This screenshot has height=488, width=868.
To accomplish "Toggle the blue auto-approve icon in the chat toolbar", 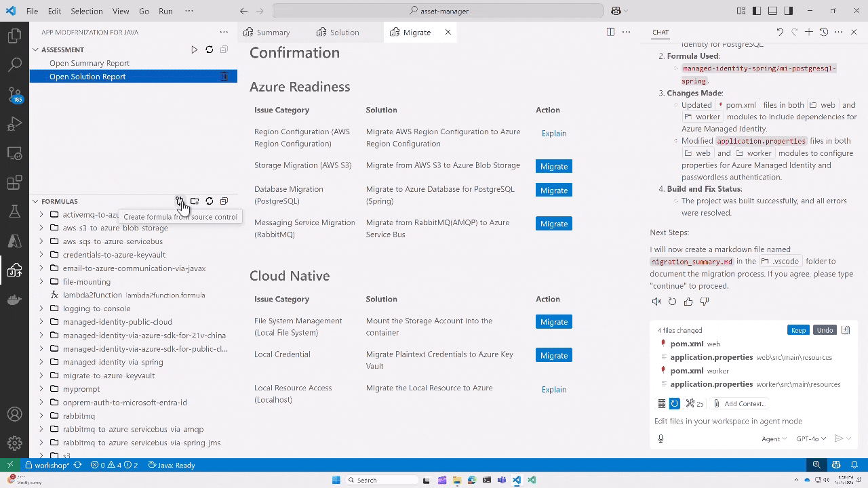I will click(x=675, y=403).
